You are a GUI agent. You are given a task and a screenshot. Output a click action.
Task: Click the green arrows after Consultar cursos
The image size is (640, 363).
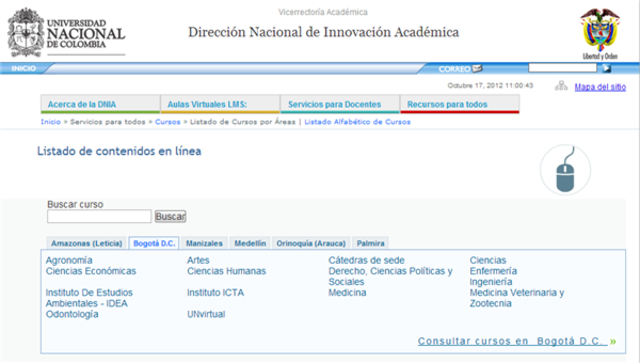[x=613, y=342]
